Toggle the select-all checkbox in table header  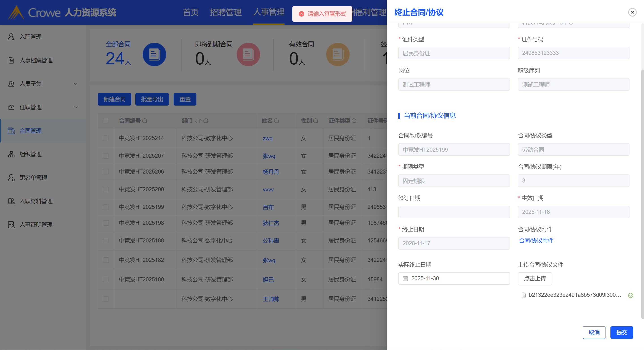click(x=106, y=121)
